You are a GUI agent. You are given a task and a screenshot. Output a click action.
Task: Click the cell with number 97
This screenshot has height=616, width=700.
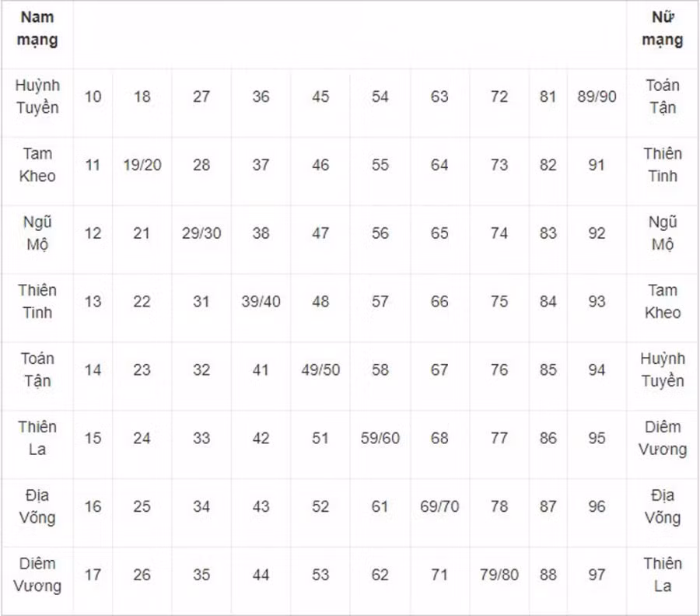[597, 576]
